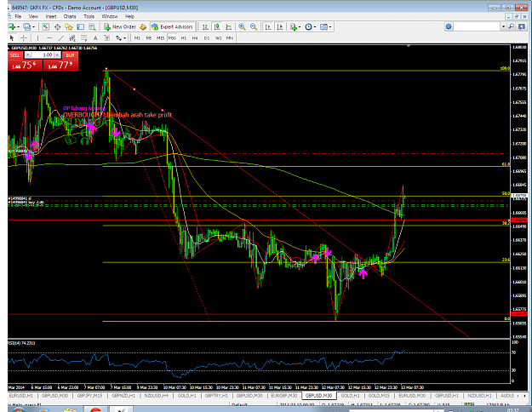Switch timeframe to W1
The height and width of the screenshot is (412, 532).
pyautogui.click(x=218, y=38)
